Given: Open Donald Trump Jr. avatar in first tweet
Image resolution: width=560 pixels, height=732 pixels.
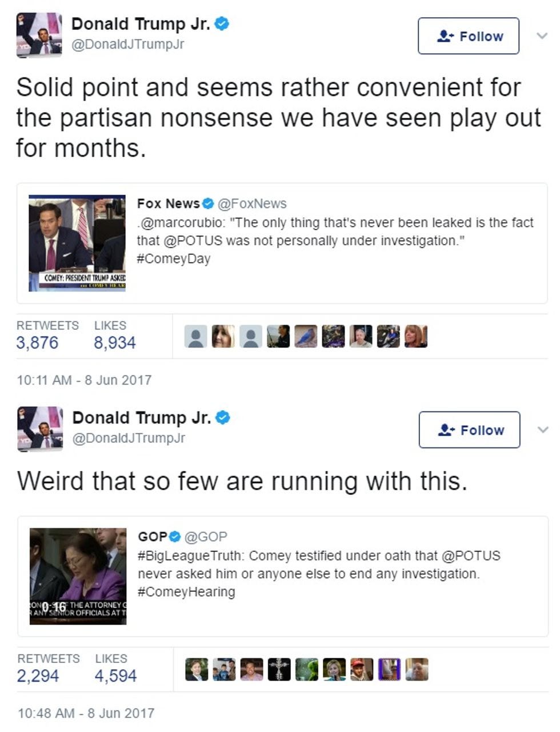Looking at the screenshot, I should tap(39, 34).
